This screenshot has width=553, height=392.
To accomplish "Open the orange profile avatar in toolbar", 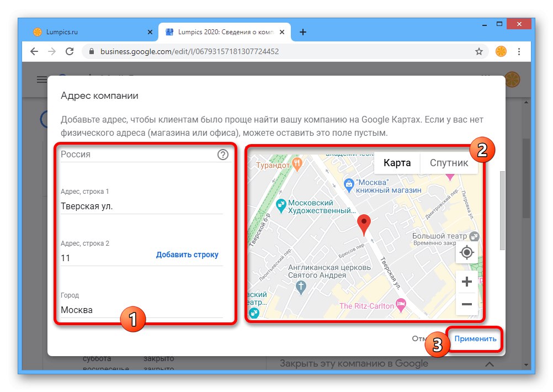I will 501,51.
